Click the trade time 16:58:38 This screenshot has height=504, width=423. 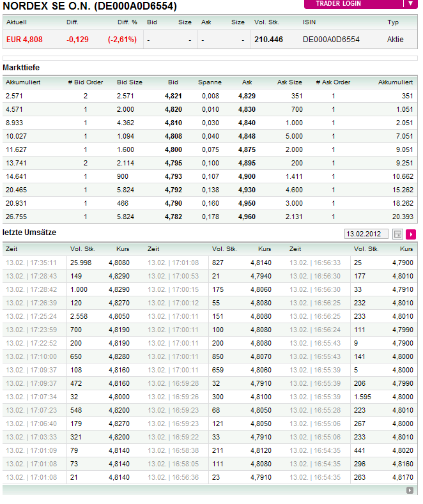(185, 450)
